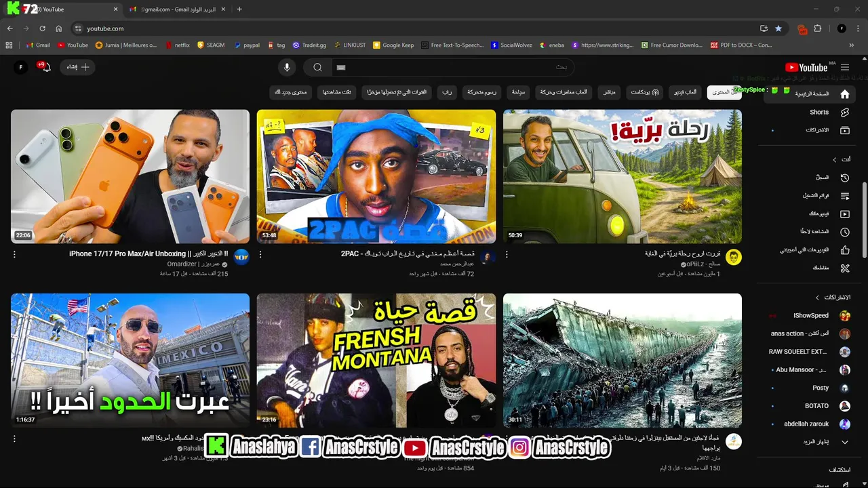The height and width of the screenshot is (488, 868).
Task: Open Subscriptions (الاشتراكات) next to the Shorts item
Action: coord(809,130)
